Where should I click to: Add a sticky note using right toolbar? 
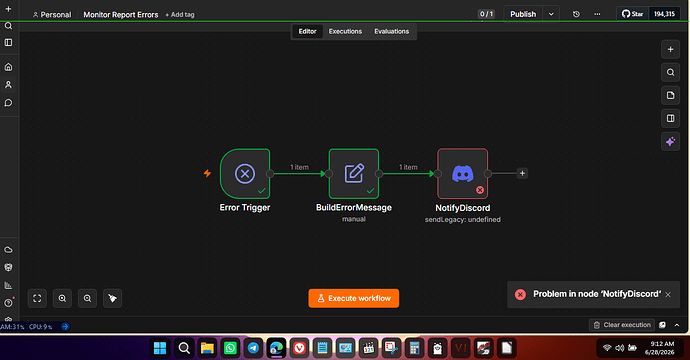point(670,96)
